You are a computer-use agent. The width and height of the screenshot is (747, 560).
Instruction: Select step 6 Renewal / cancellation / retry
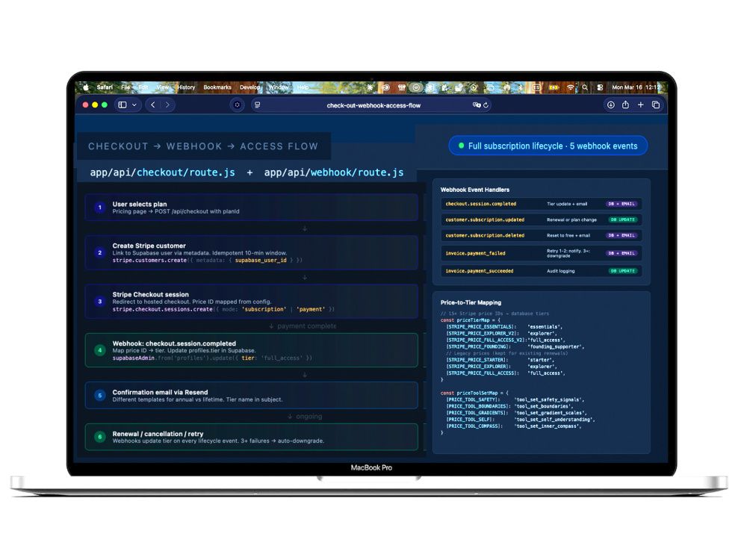tap(252, 437)
